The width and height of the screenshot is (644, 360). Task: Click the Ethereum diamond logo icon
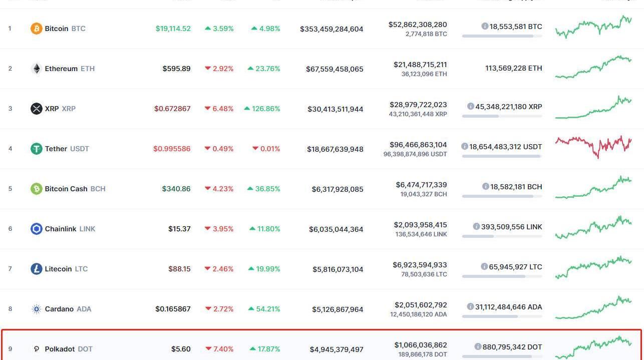(37, 69)
